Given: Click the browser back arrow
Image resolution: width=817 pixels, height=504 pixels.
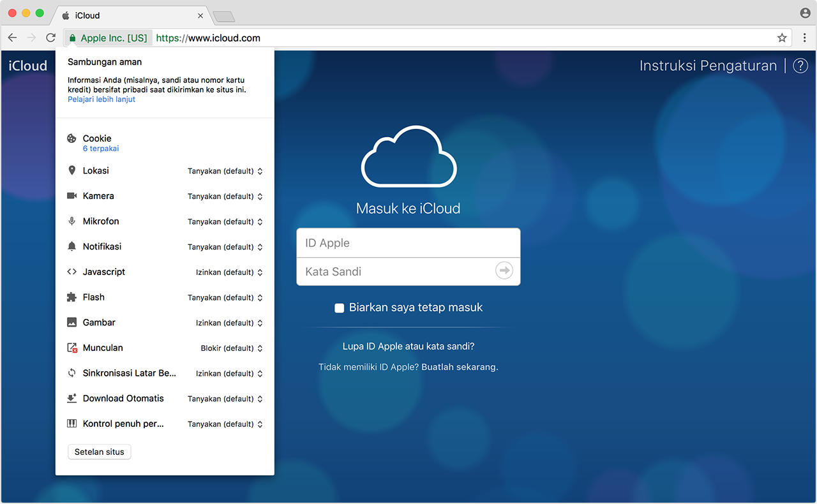Looking at the screenshot, I should coord(12,38).
